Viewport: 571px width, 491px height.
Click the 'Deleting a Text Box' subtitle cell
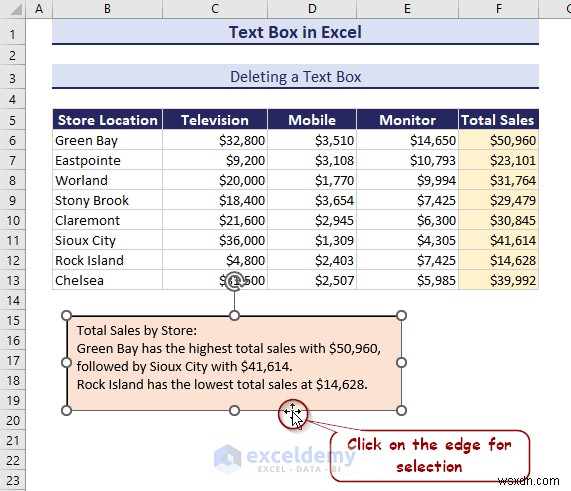tap(295, 76)
